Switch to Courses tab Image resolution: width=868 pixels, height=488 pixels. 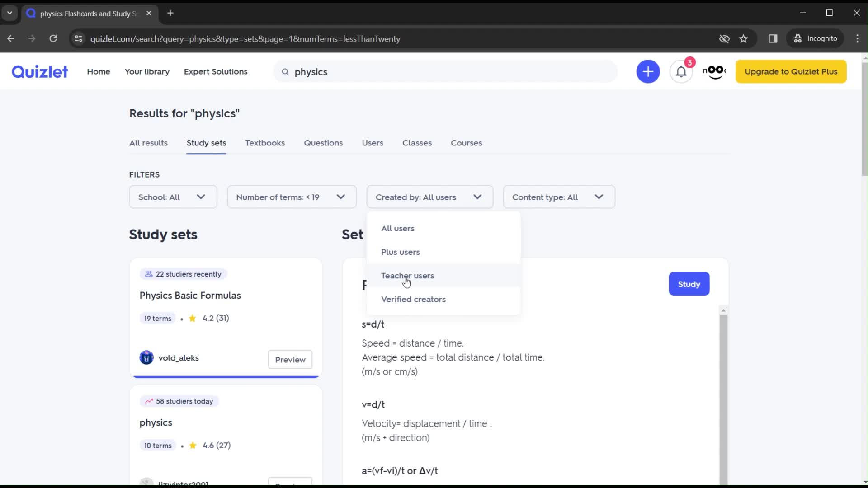click(466, 143)
